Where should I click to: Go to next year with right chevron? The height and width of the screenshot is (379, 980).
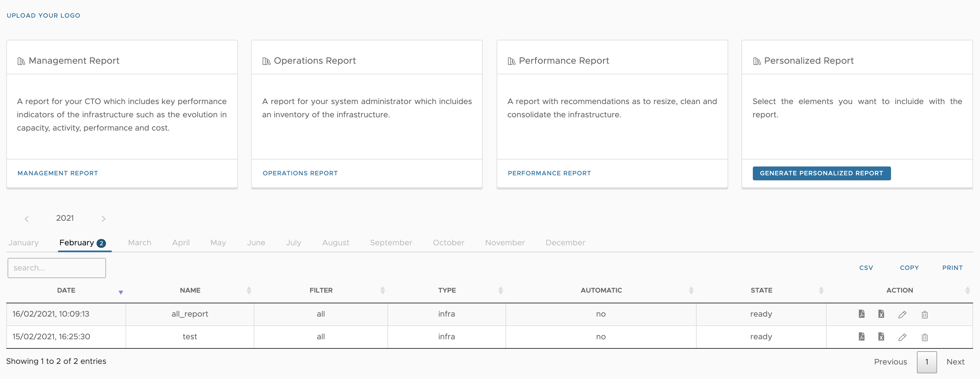click(103, 219)
